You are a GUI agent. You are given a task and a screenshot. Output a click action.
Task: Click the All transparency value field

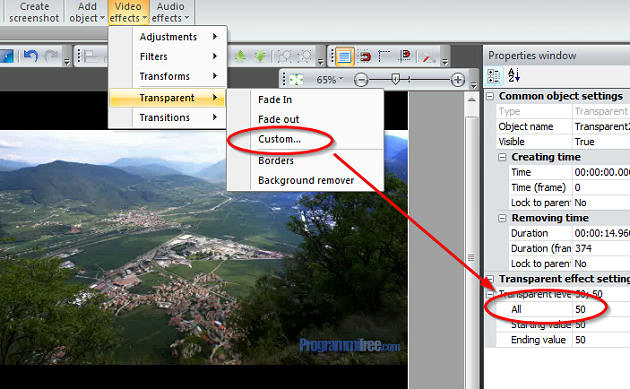[x=601, y=309]
